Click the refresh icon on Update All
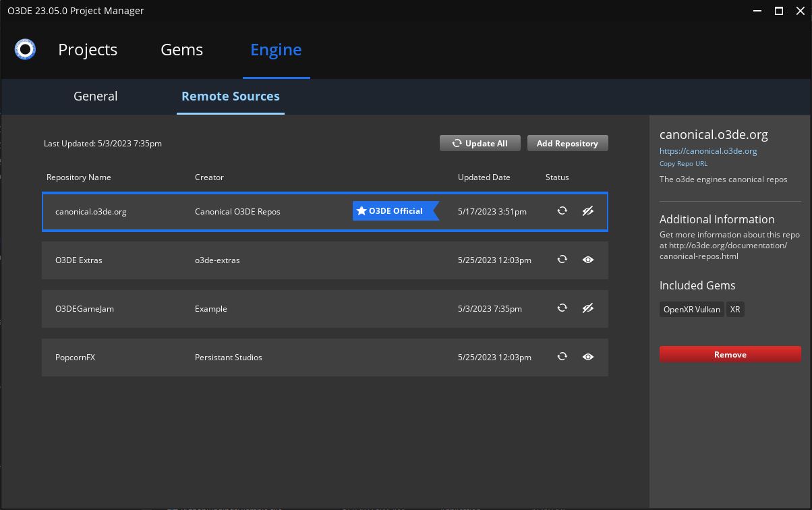Image resolution: width=812 pixels, height=510 pixels. pos(457,143)
